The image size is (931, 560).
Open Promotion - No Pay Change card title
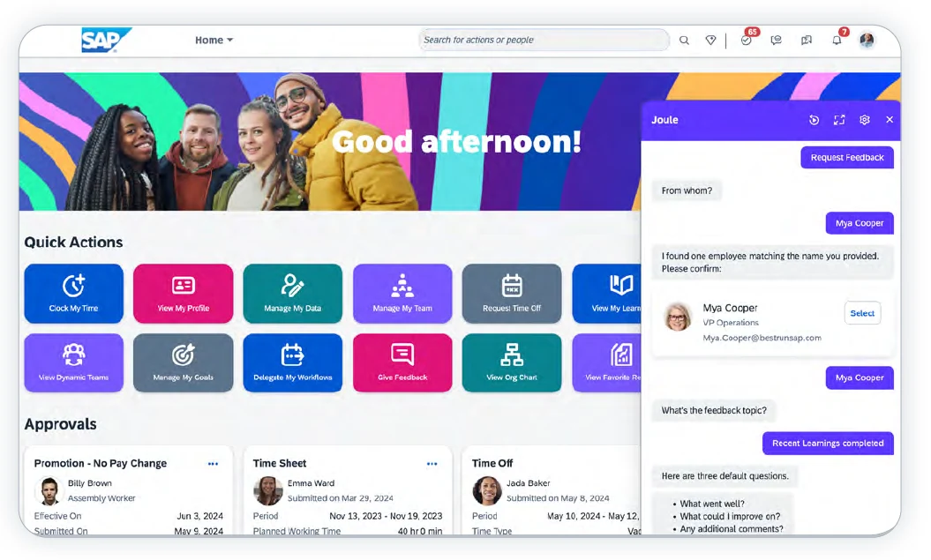(x=101, y=463)
